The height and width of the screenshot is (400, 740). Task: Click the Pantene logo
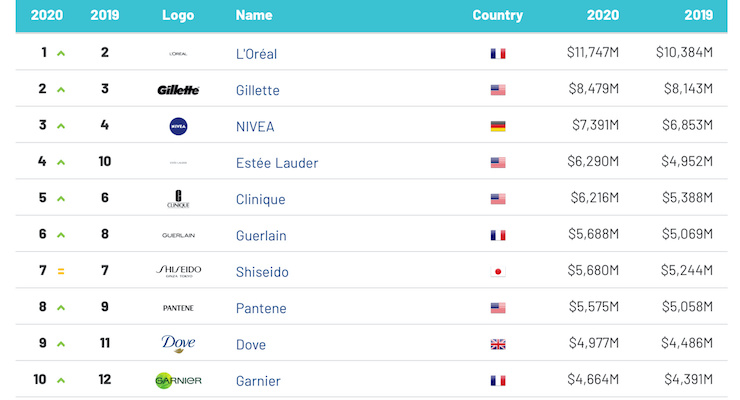[178, 308]
